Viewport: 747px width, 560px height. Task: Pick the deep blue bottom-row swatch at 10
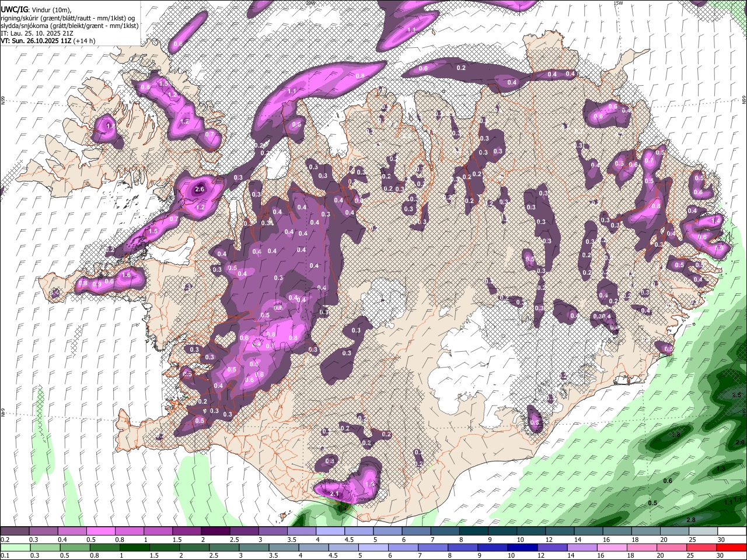pos(522,547)
